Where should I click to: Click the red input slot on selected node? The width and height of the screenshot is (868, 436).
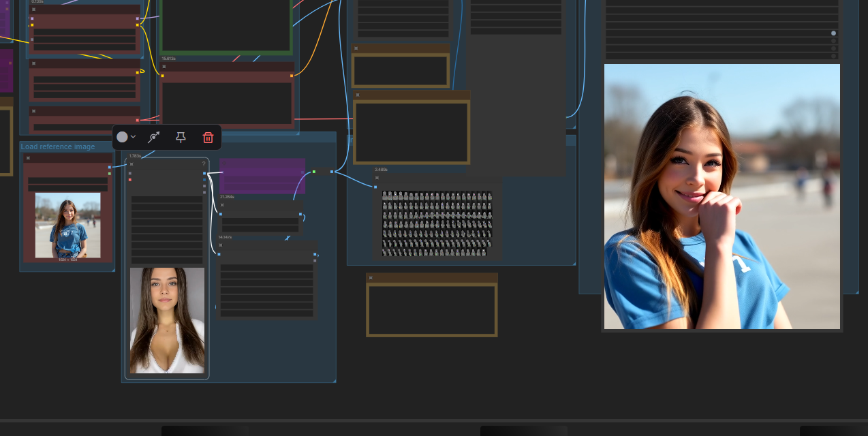[130, 180]
